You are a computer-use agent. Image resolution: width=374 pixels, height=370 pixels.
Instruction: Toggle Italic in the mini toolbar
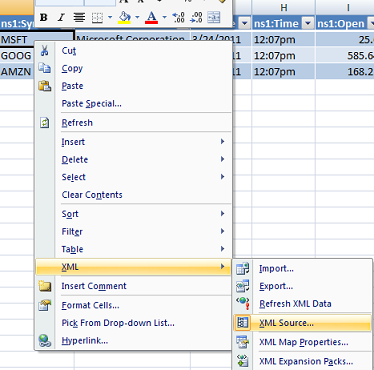click(x=61, y=17)
